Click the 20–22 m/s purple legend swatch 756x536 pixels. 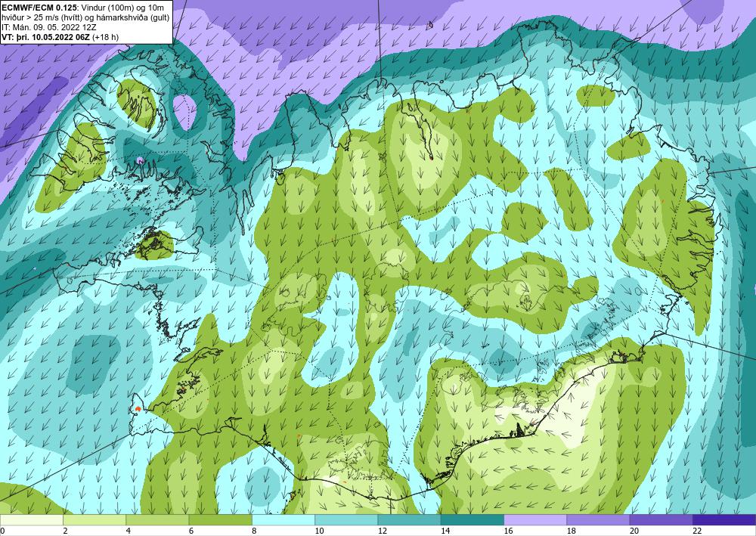click(x=661, y=519)
